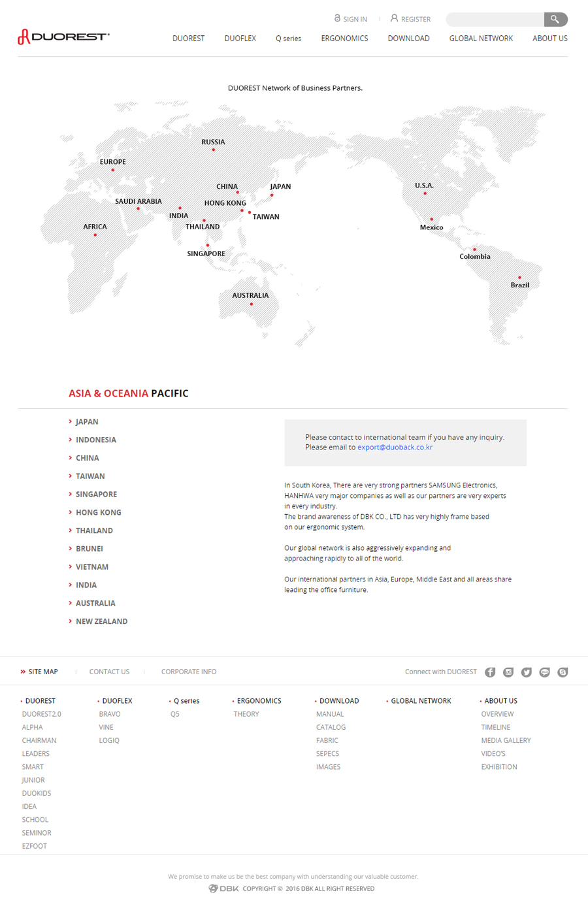This screenshot has width=588, height=912.
Task: Open TIMELINE in site map
Action: 496,727
